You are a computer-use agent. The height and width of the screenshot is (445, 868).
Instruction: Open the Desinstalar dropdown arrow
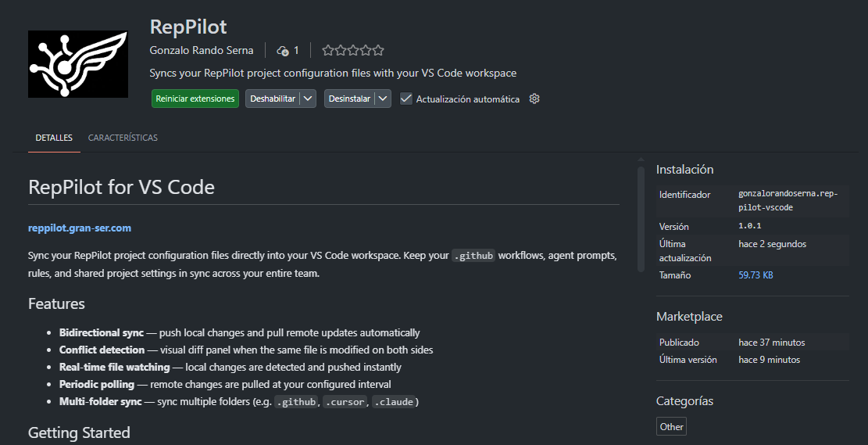383,99
